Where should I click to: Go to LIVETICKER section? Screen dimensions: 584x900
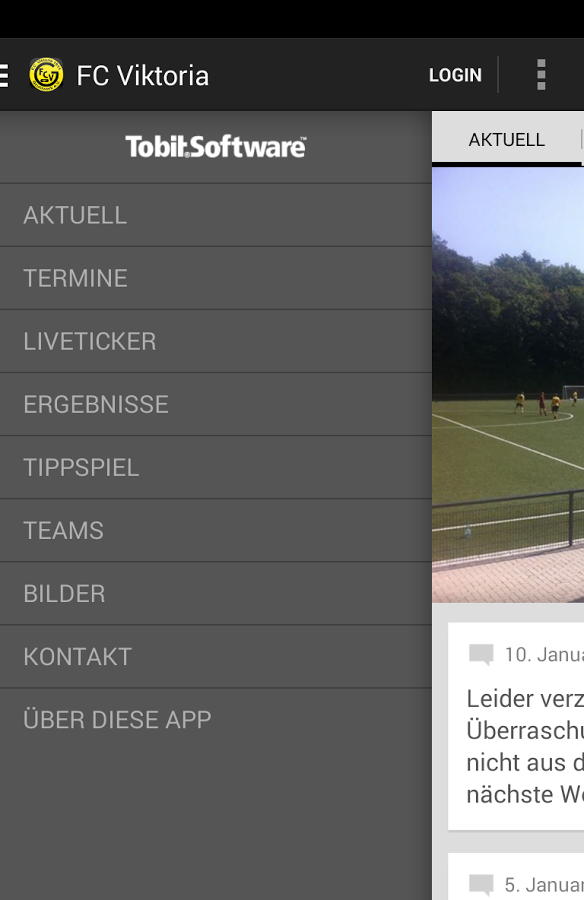(216, 342)
